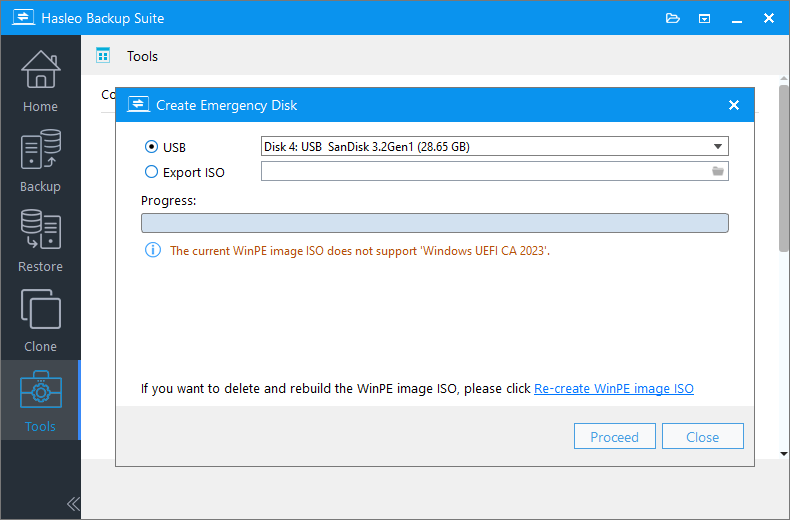The image size is (790, 520).
Task: Click the Tools heading text
Action: point(142,56)
